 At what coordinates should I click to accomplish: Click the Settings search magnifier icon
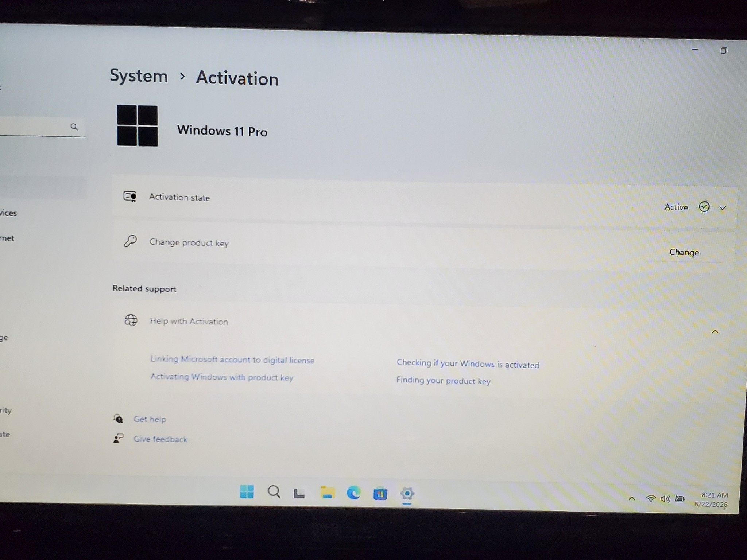pos(74,127)
